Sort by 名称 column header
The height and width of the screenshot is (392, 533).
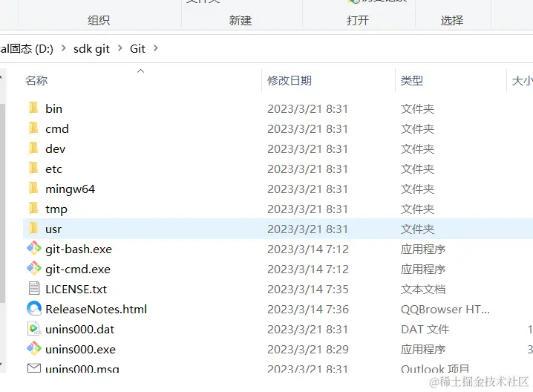click(x=36, y=81)
